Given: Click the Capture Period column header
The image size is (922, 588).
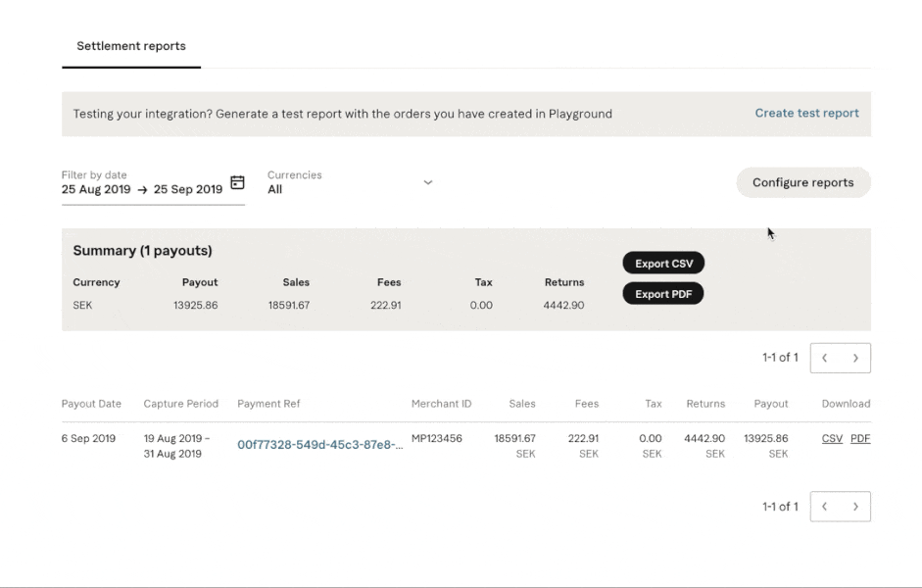Looking at the screenshot, I should (x=180, y=404).
